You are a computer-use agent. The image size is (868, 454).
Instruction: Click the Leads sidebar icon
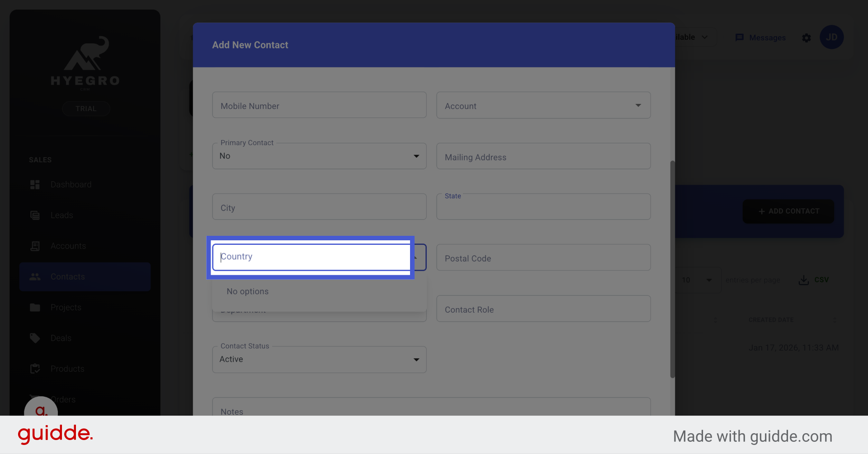[35, 215]
